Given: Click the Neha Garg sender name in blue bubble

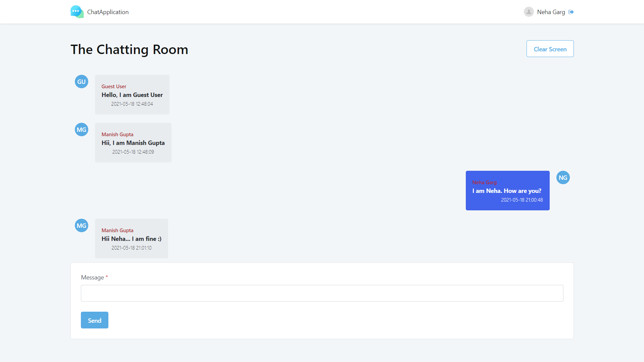Looking at the screenshot, I should (484, 183).
